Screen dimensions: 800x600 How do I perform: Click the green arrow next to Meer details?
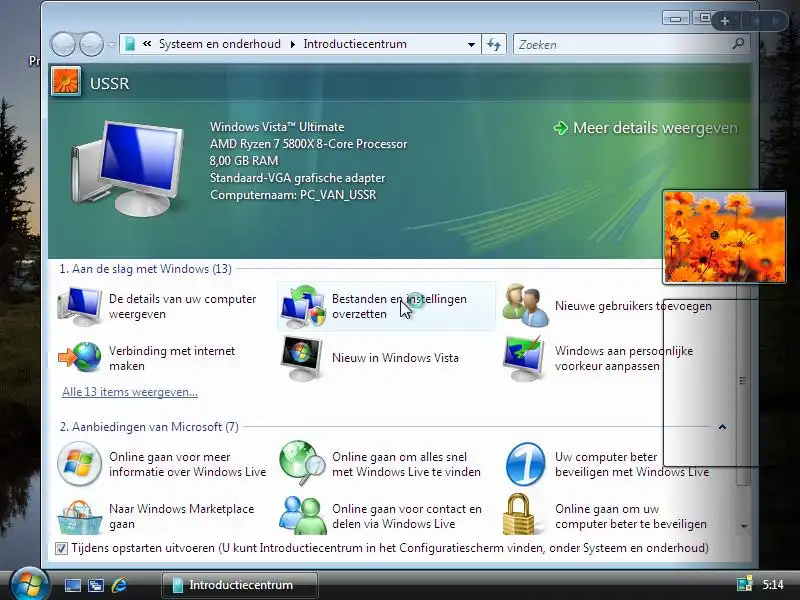pos(560,128)
